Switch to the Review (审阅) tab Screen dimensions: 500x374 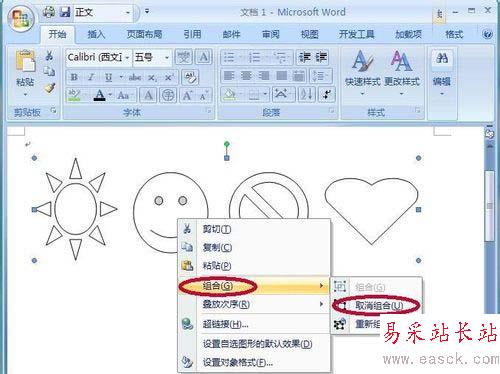270,34
